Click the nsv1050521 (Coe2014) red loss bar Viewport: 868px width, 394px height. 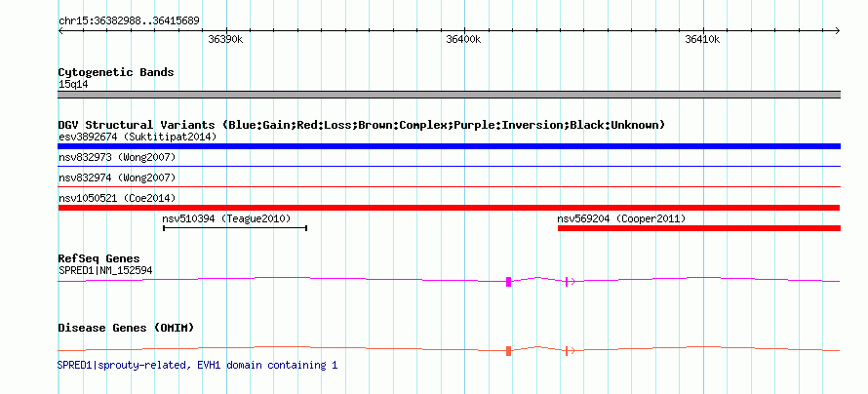click(449, 208)
